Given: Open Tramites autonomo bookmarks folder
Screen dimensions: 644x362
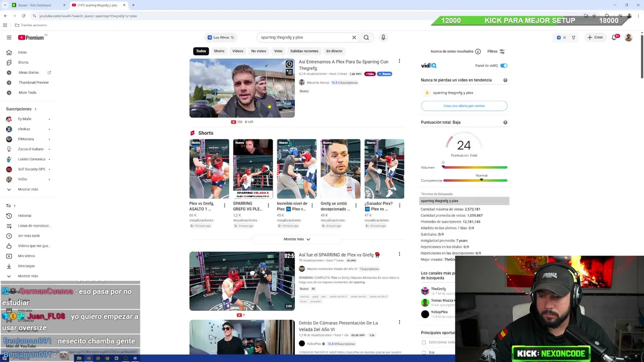Looking at the screenshot, I should tap(31, 25).
